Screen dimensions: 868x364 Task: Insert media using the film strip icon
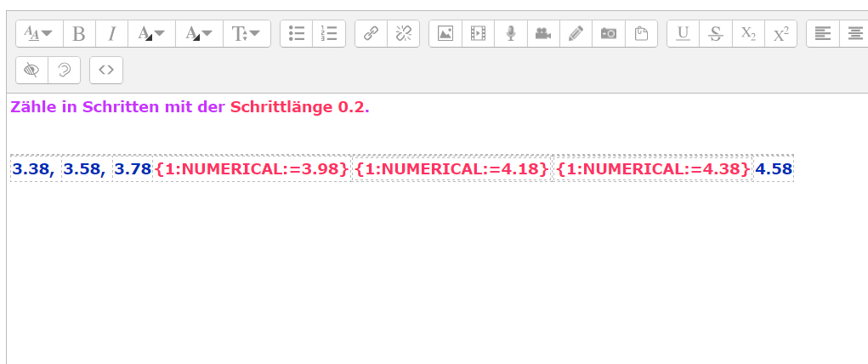[478, 34]
